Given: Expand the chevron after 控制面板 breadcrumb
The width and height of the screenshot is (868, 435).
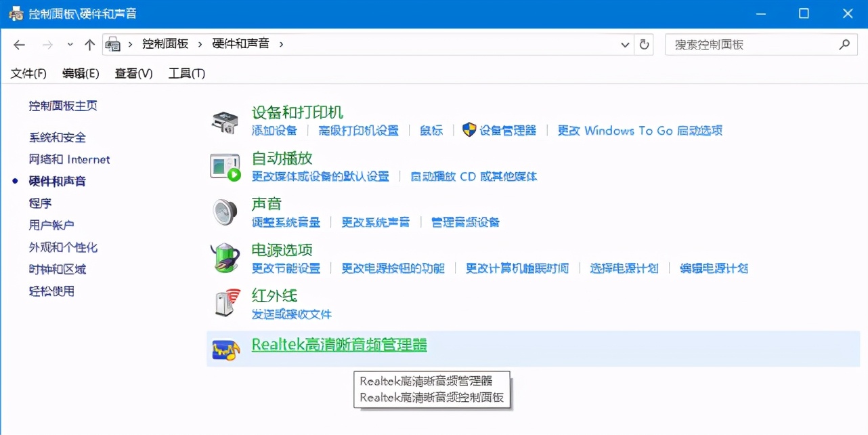Looking at the screenshot, I should 200,44.
